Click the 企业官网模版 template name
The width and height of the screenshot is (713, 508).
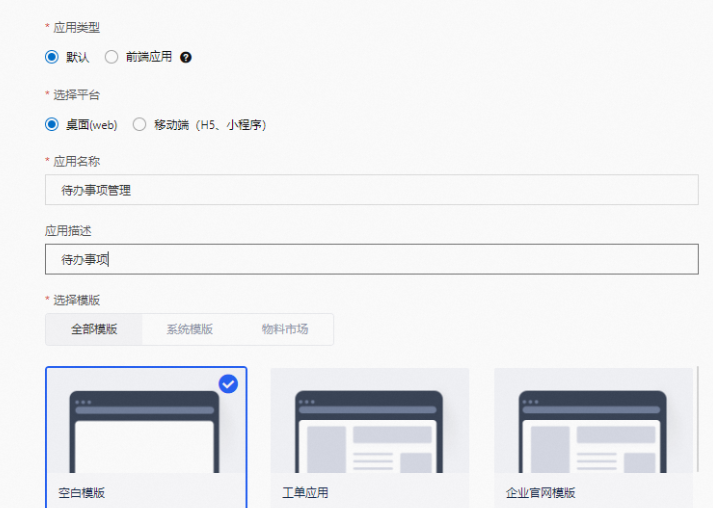[x=541, y=493]
